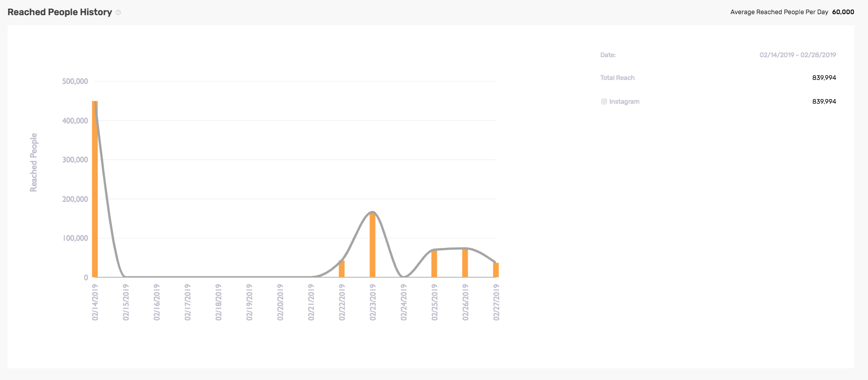Click the 02/21/2019 x-axis date label
Screen dimensions: 868x380
(311, 302)
